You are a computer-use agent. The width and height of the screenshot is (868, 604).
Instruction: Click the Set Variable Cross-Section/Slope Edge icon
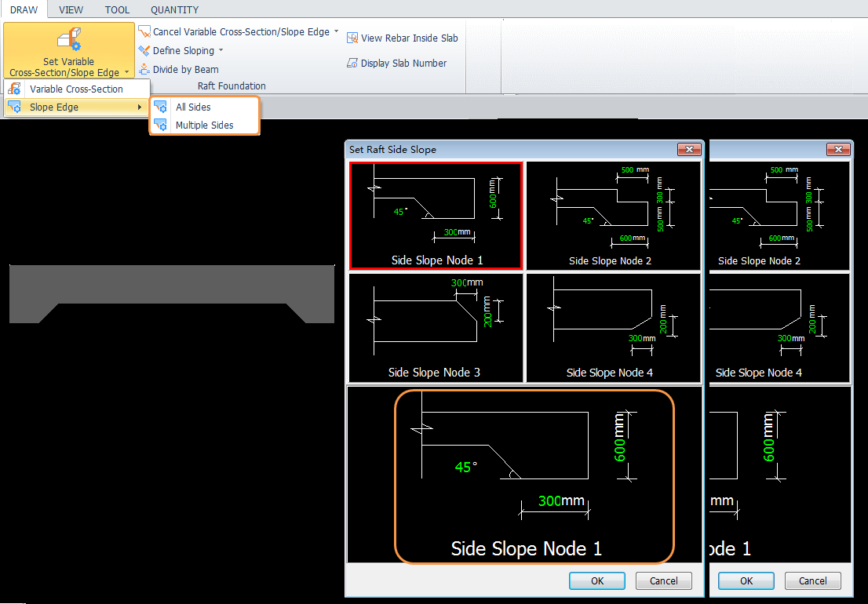click(68, 41)
